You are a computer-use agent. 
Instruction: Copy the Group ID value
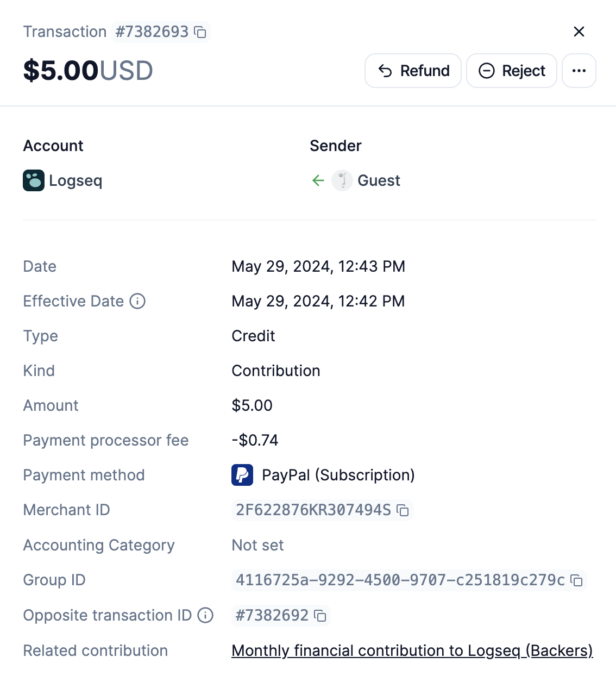point(577,580)
